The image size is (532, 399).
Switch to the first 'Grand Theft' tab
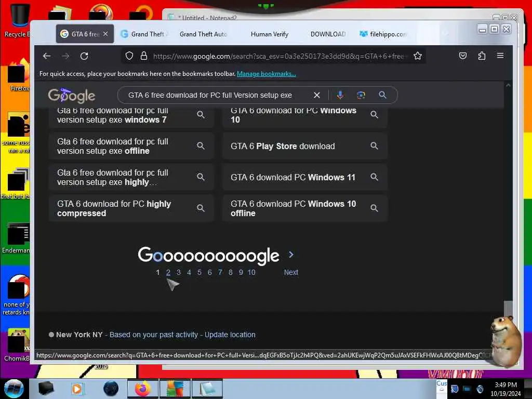(144, 34)
